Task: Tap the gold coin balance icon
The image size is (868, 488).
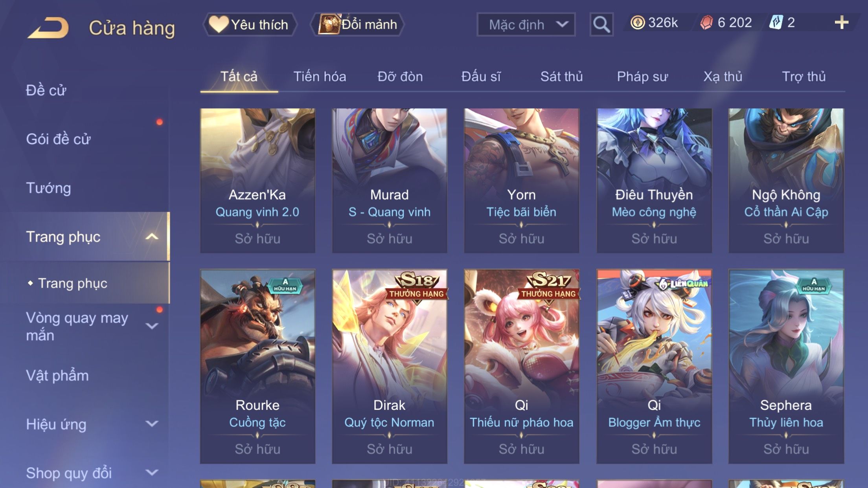Action: tap(637, 22)
